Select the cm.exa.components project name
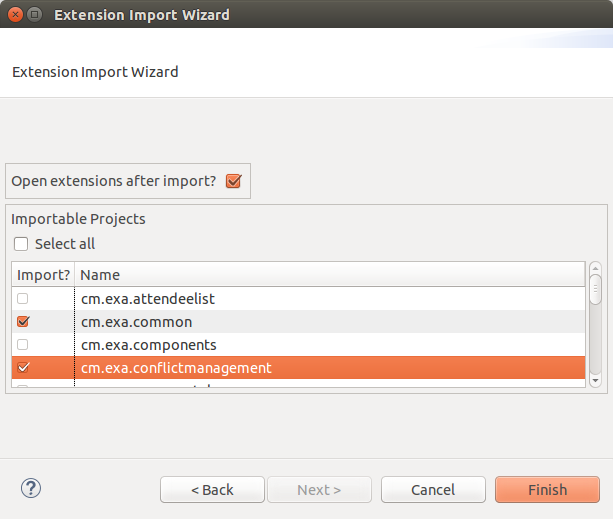This screenshot has height=519, width=613. [x=148, y=345]
